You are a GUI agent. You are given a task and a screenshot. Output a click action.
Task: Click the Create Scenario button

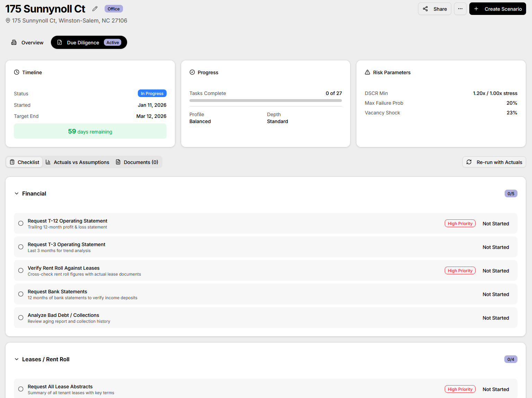497,9
